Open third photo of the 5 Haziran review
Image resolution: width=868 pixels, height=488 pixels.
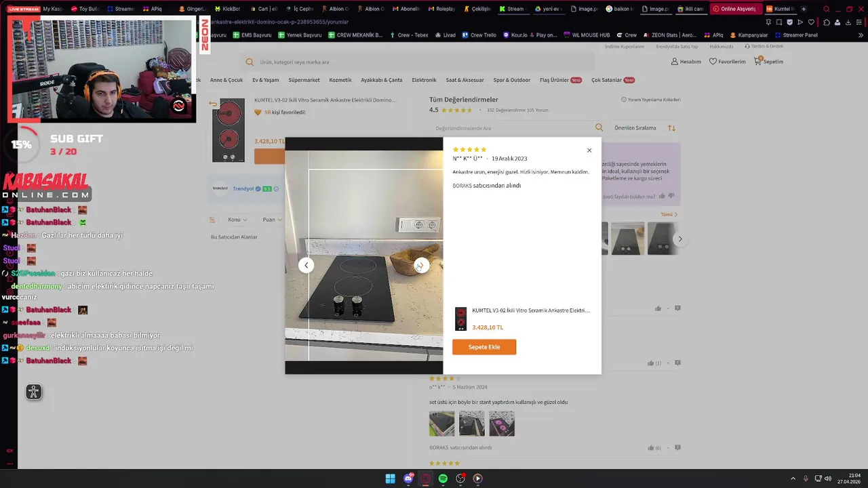(502, 423)
